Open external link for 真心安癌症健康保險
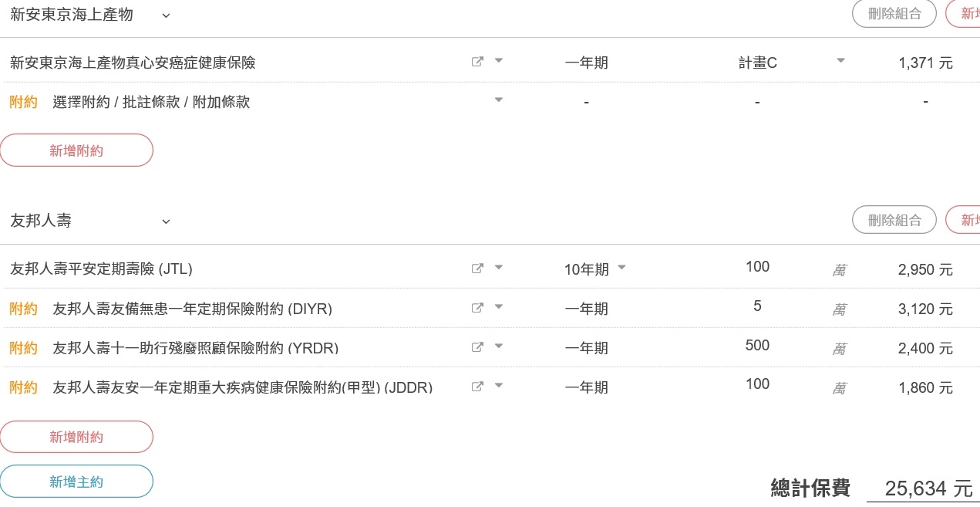The width and height of the screenshot is (980, 507). 477,62
